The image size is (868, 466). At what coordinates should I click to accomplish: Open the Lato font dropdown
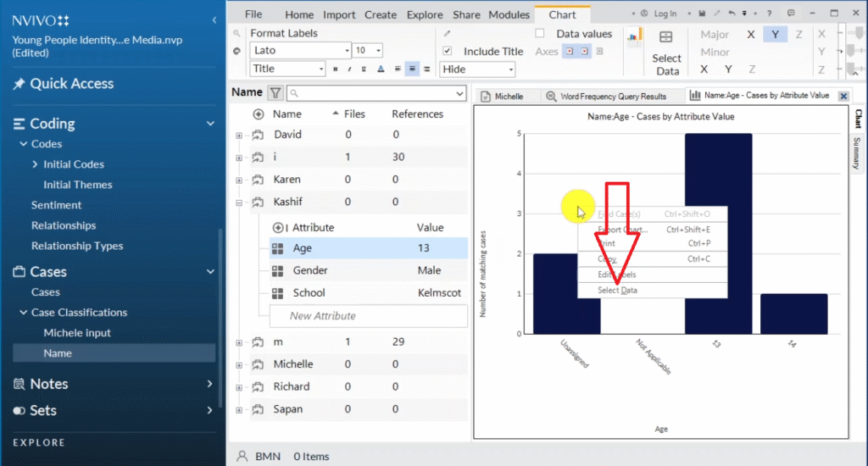[x=346, y=51]
